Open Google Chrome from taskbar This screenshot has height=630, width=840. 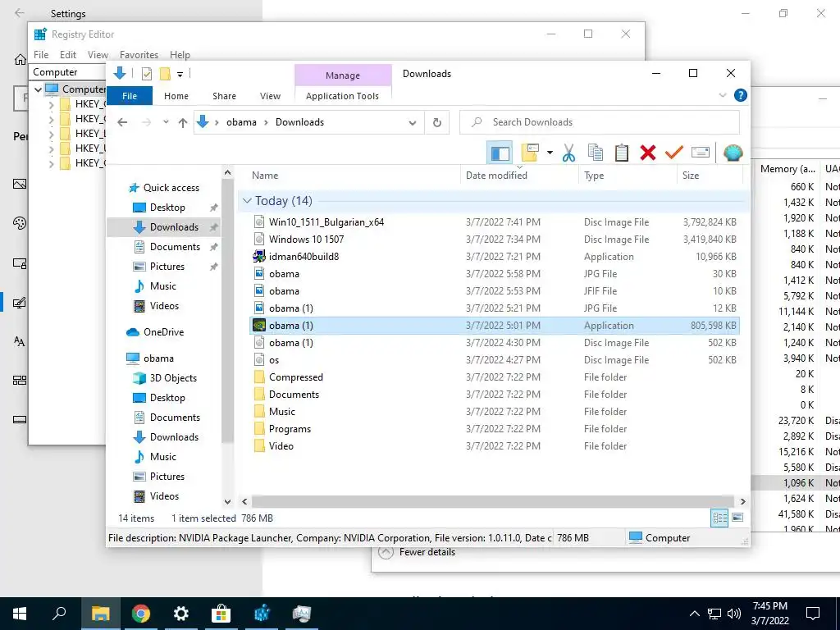141,614
